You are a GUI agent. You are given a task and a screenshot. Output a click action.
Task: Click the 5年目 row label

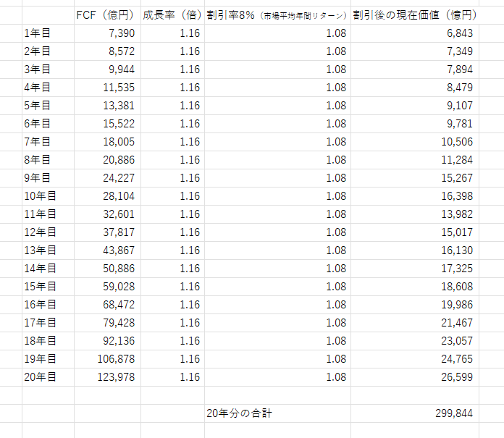coord(48,106)
